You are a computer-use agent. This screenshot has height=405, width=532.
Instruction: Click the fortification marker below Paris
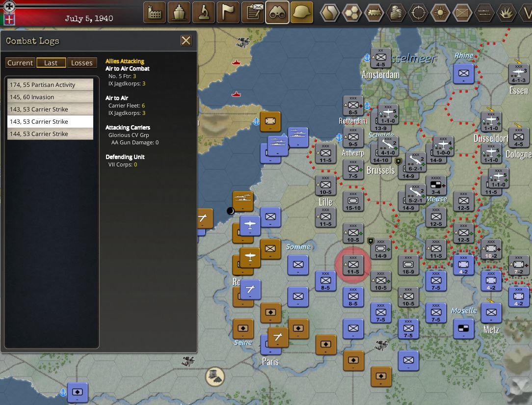[x=215, y=377]
